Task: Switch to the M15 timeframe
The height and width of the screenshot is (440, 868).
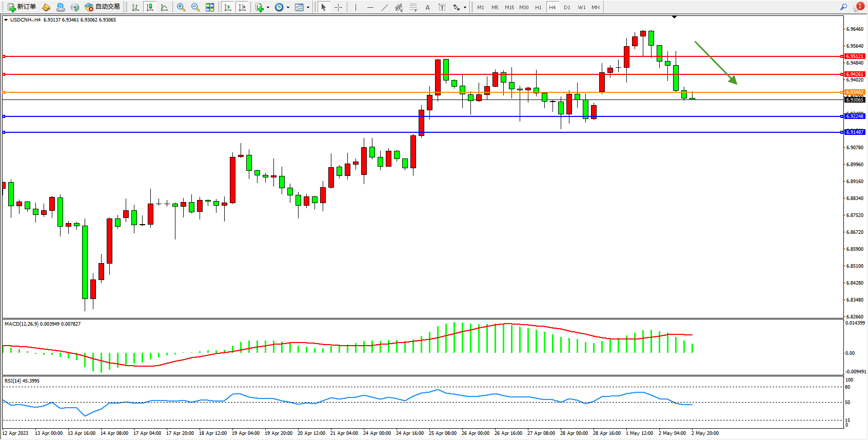Action: point(509,7)
